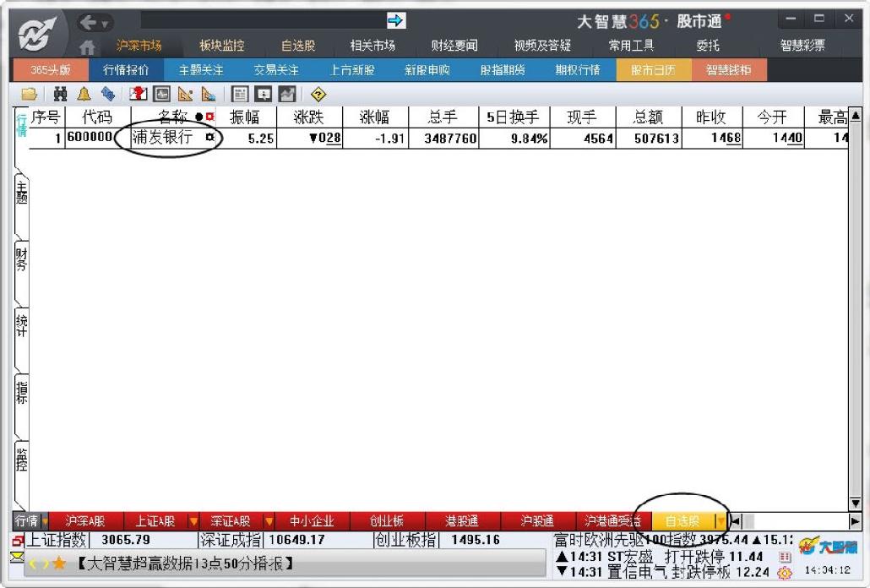The image size is (870, 588).
Task: Click the 大智慧 logo at bottom right
Action: (x=829, y=547)
